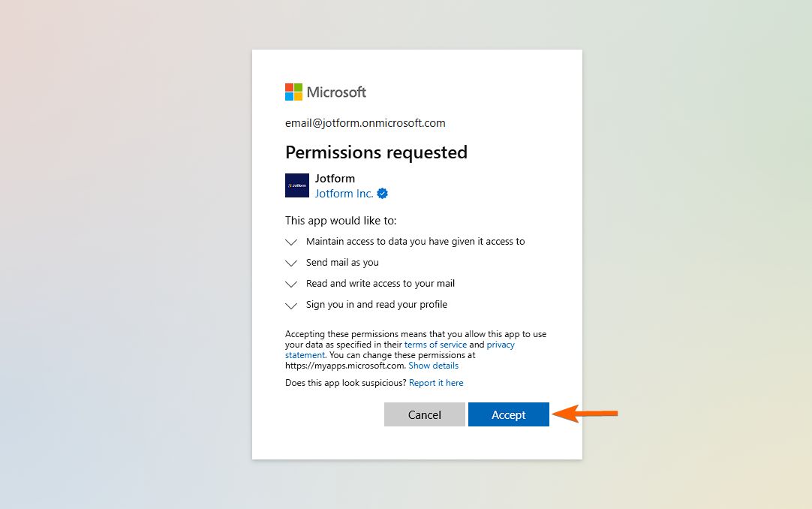This screenshot has width=812, height=509.
Task: Expand the "Send mail as you" chevron
Action: tap(291, 264)
